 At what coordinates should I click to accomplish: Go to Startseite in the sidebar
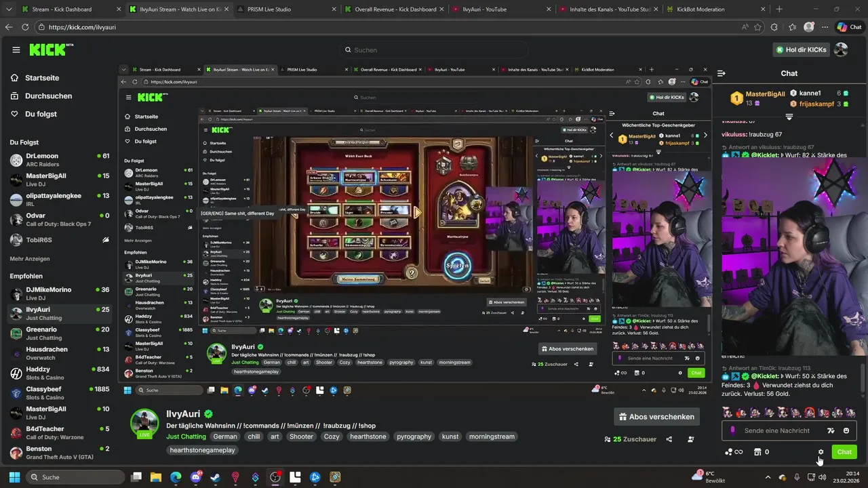coord(42,78)
